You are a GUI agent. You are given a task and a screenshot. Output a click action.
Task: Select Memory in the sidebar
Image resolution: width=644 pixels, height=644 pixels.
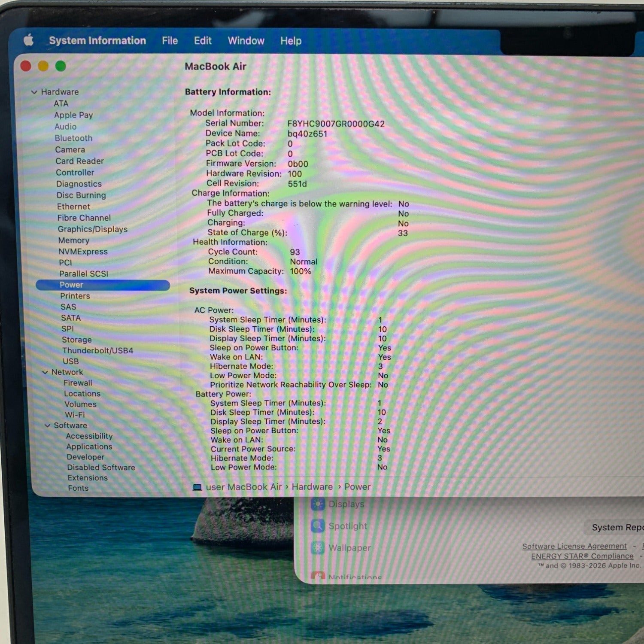pyautogui.click(x=74, y=240)
